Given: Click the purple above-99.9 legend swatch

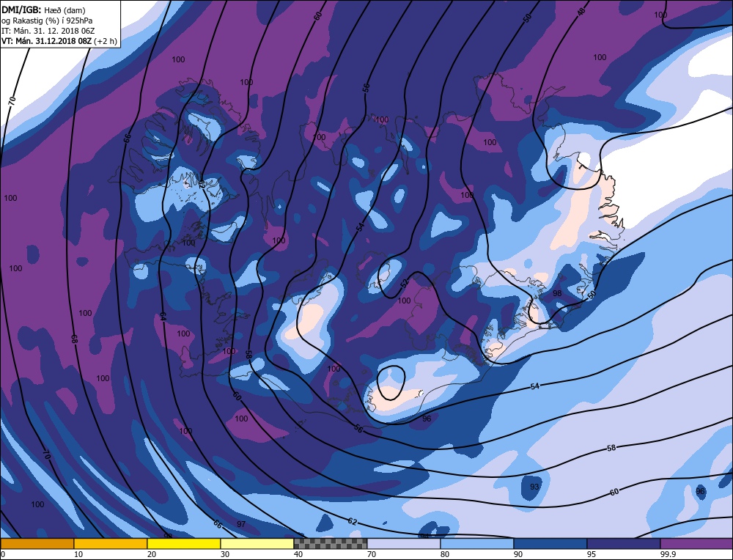Looking at the screenshot, I should pyautogui.click(x=696, y=543).
